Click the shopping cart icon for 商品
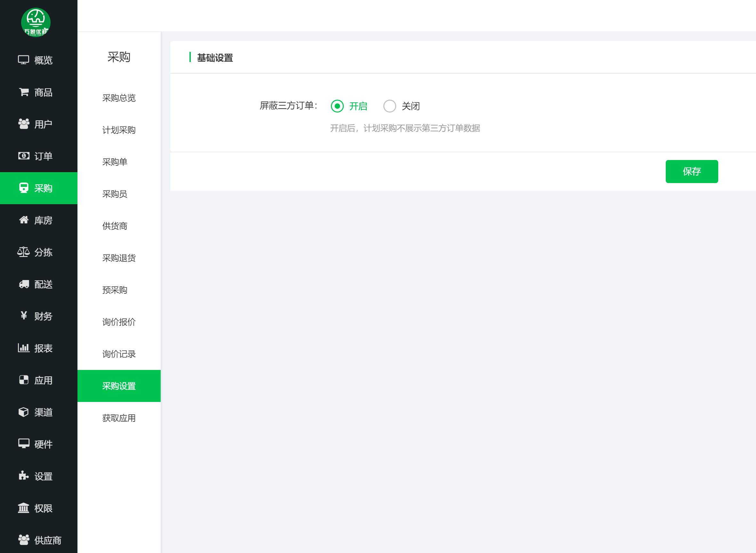Screen dimensions: 756x553 click(23, 92)
